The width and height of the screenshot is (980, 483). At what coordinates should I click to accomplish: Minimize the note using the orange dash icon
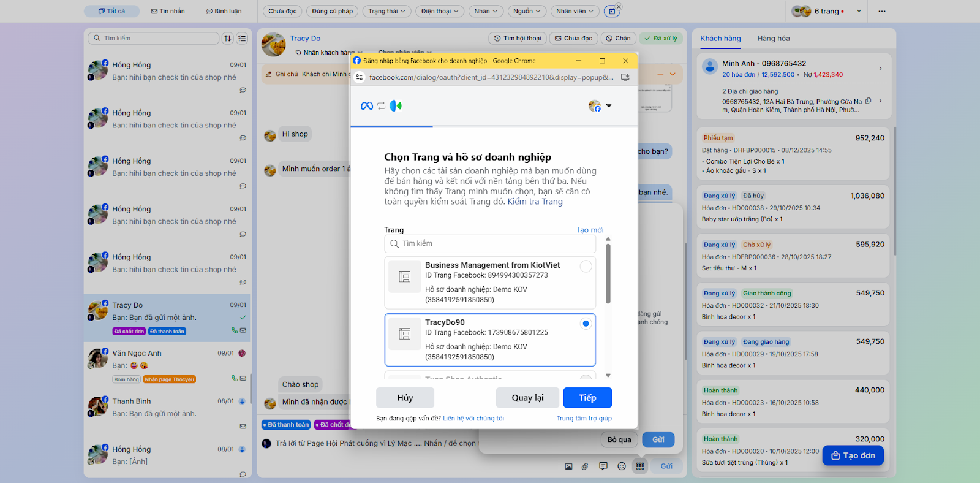(x=660, y=74)
